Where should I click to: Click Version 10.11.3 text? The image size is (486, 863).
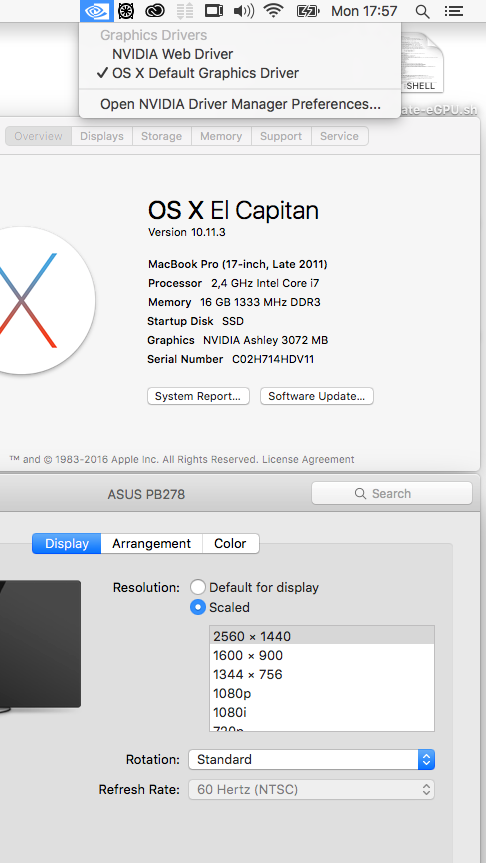pos(187,232)
